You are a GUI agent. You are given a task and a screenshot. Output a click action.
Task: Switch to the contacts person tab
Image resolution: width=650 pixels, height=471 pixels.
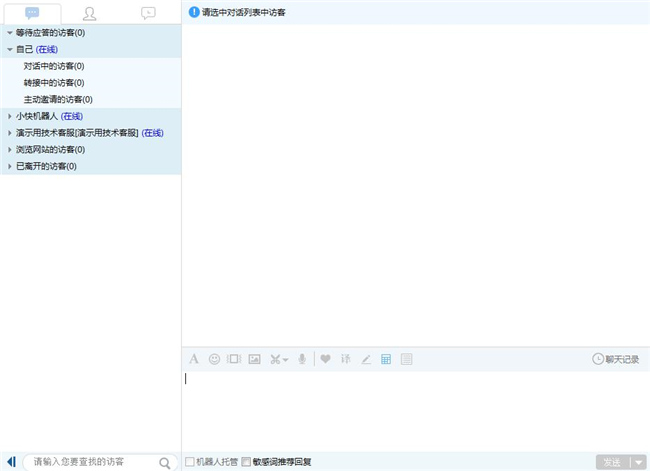point(90,13)
